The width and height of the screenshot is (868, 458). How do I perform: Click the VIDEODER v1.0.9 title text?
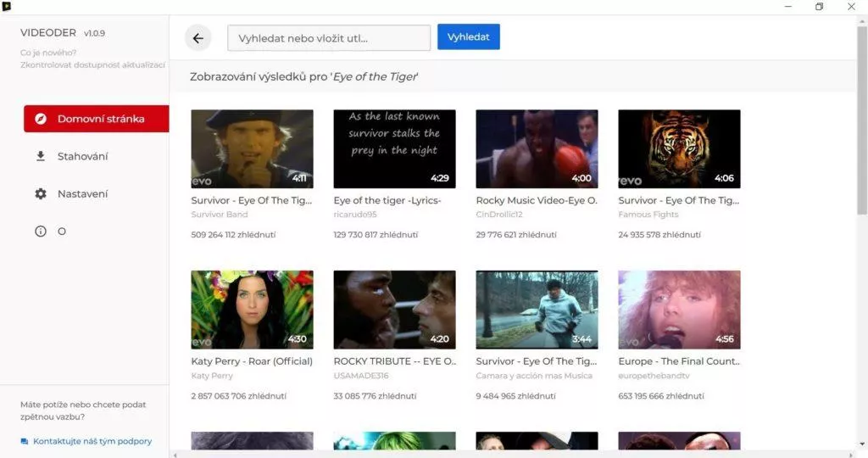point(63,33)
